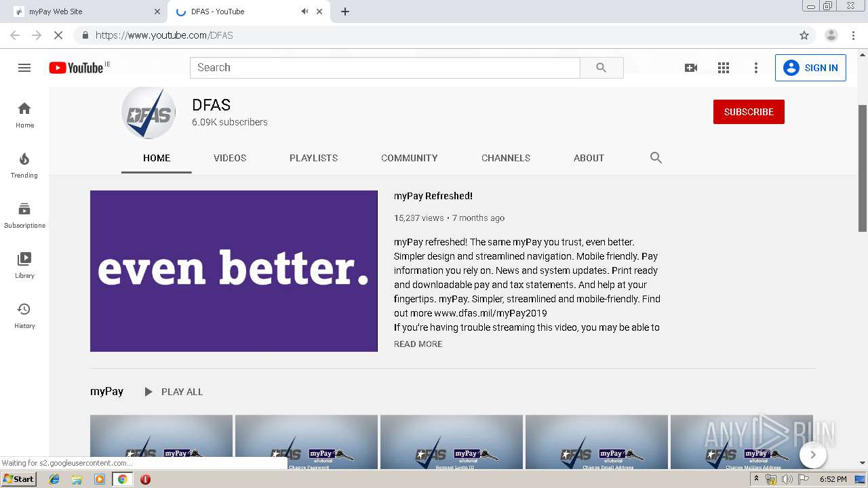The width and height of the screenshot is (868, 488).
Task: Select the ABOUT channel tab
Action: point(589,158)
